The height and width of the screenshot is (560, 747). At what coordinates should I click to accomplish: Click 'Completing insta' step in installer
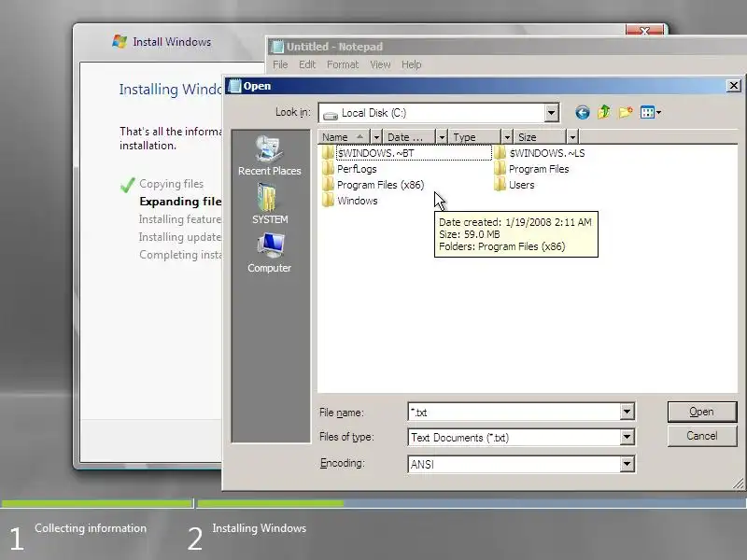(180, 255)
